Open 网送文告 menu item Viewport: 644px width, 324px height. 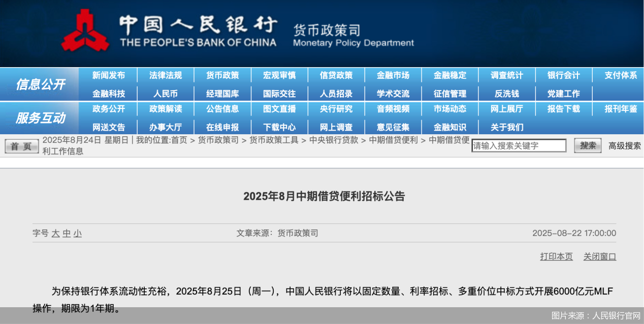(x=109, y=127)
